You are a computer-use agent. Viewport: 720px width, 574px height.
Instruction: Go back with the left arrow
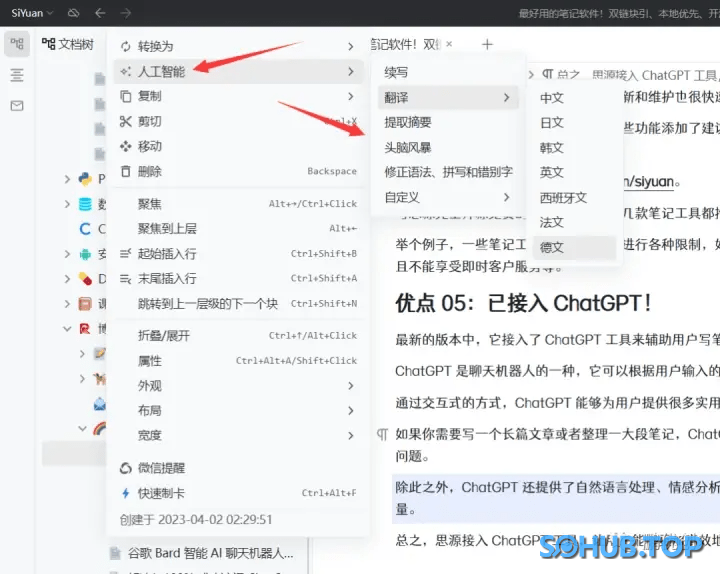(x=100, y=13)
